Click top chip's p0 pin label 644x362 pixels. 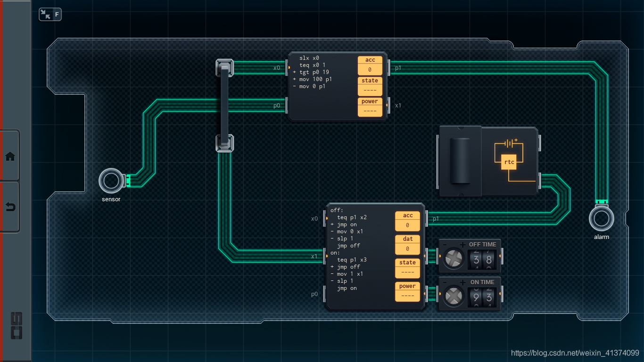click(x=277, y=106)
